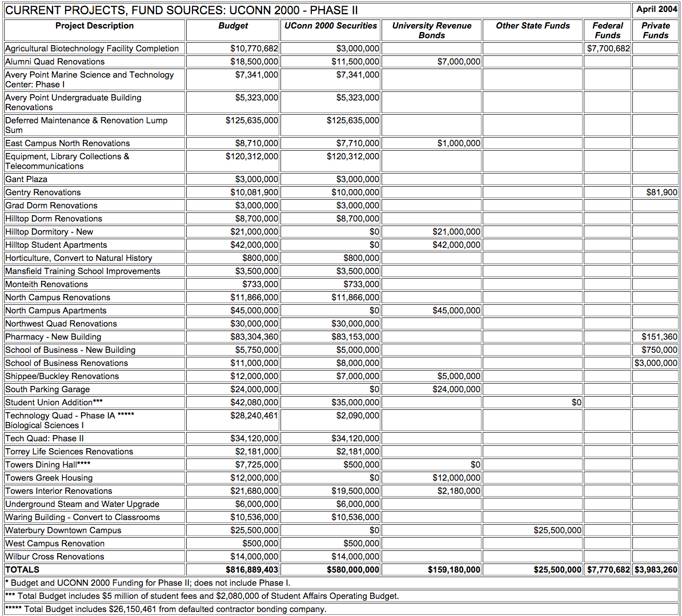Select the UConn 2000 Securities column header
The width and height of the screenshot is (682, 616).
coord(331,26)
